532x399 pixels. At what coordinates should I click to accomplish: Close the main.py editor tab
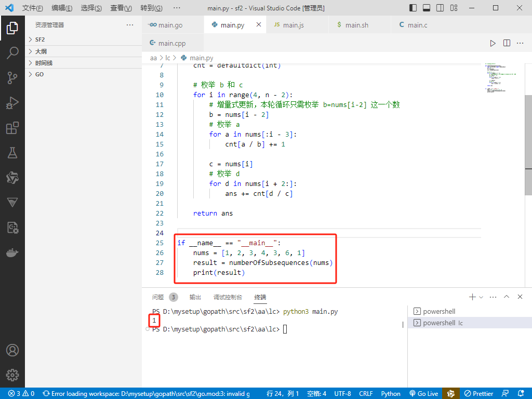pos(259,24)
